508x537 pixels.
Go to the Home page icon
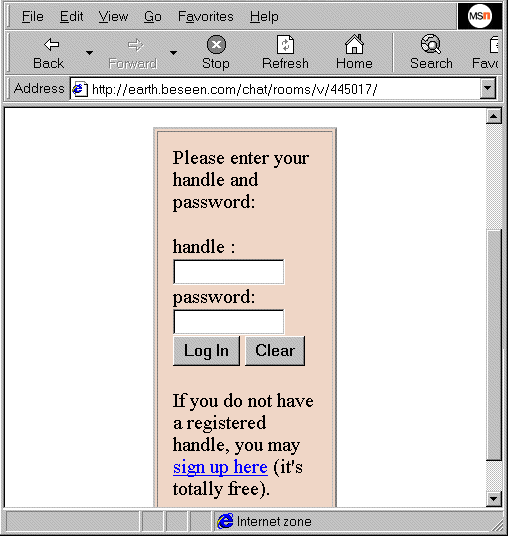(354, 44)
